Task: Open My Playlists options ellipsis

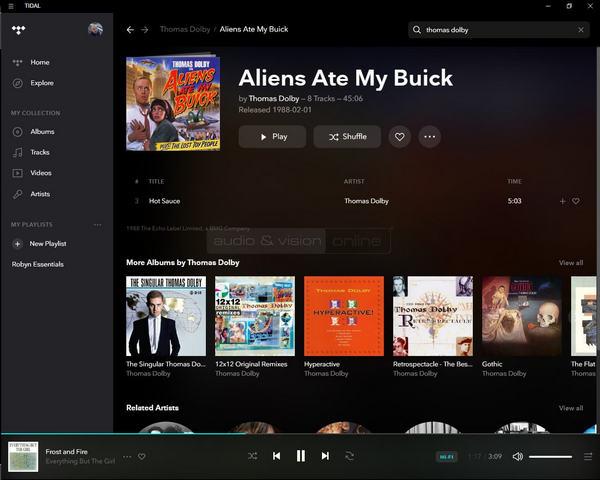Action: click(x=97, y=225)
